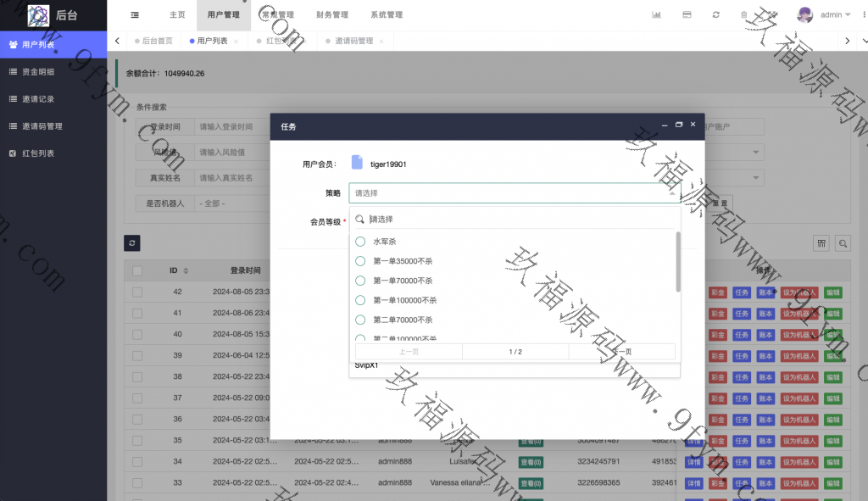Click the card icon in the top header
The width and height of the screenshot is (868, 501).
click(687, 15)
